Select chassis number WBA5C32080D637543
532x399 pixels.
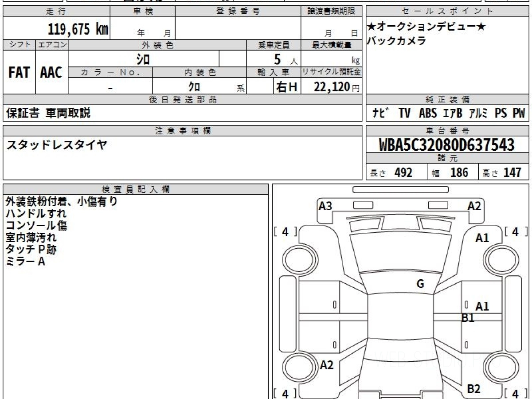(x=447, y=145)
